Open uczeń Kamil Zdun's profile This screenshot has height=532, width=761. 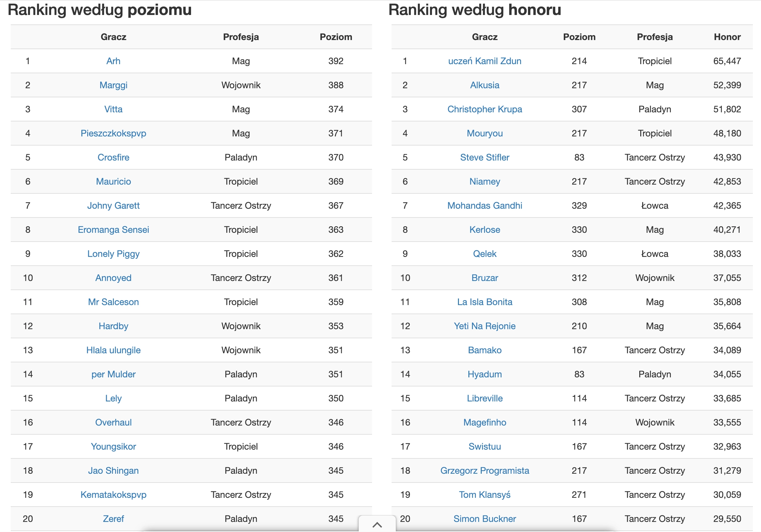click(x=485, y=61)
